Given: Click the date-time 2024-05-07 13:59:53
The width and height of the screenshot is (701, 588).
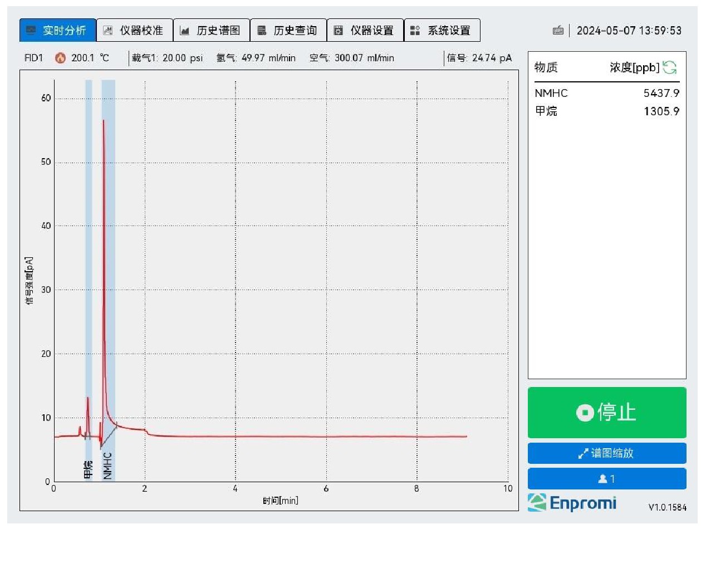Looking at the screenshot, I should (x=629, y=31).
